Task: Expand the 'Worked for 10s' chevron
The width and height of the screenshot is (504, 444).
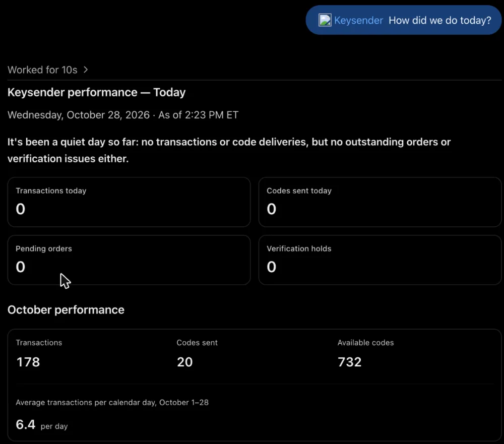Action: [86, 70]
